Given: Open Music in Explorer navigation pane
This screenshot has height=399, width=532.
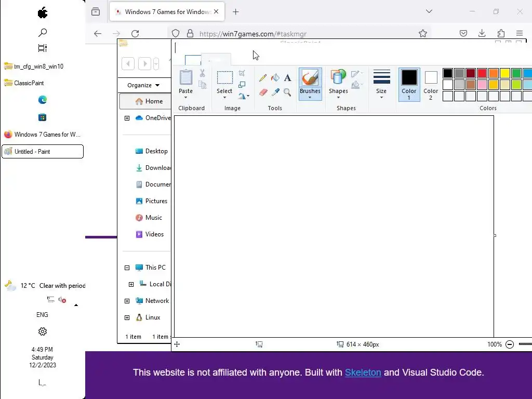Looking at the screenshot, I should click(x=149, y=218).
